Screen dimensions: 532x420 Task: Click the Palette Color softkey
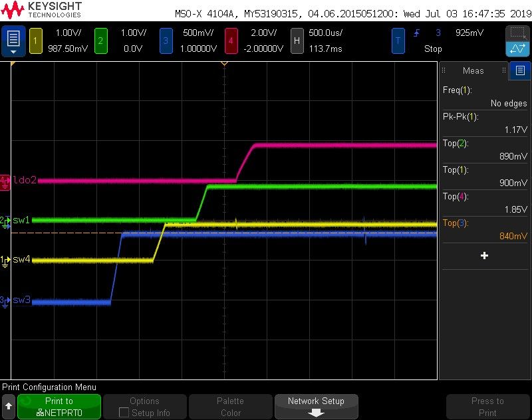coord(231,407)
